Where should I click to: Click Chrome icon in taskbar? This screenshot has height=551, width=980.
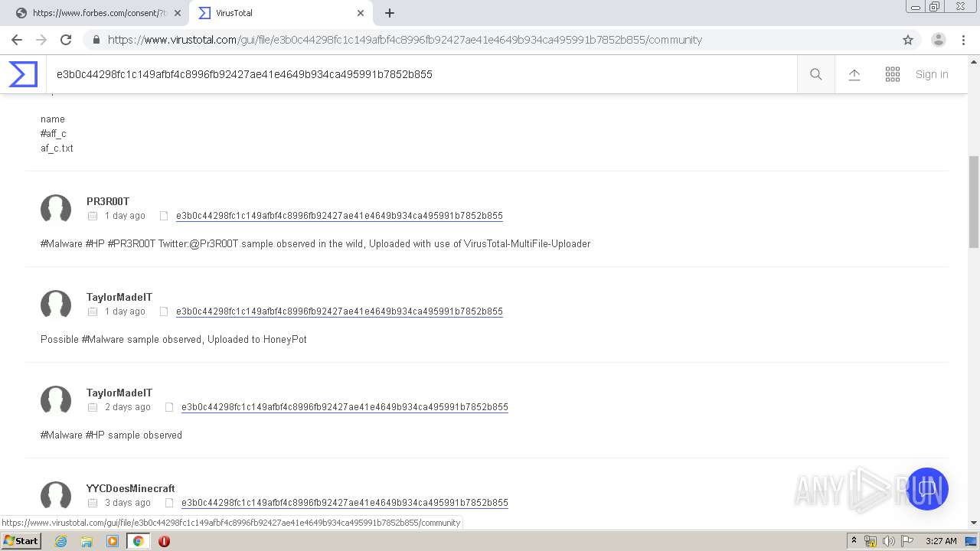139,541
